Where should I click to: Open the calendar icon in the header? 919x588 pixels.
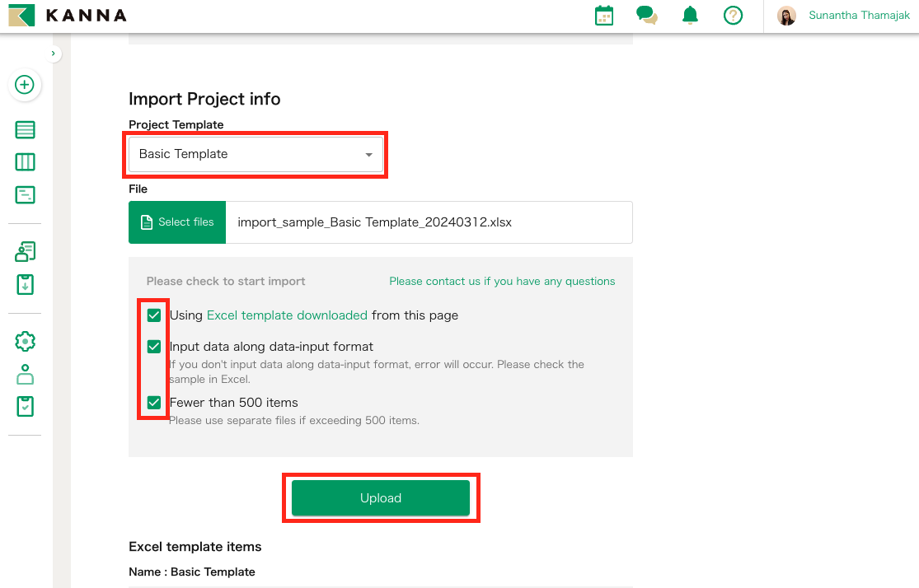(604, 16)
